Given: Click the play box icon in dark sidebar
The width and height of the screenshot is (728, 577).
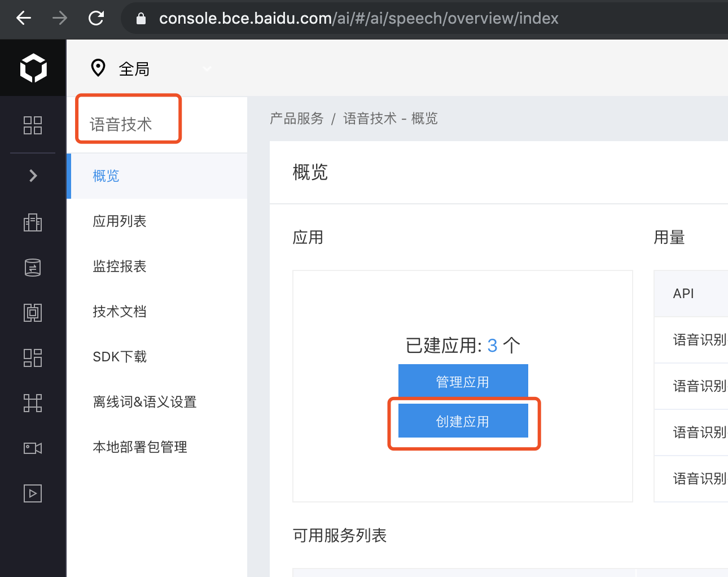Looking at the screenshot, I should [33, 493].
